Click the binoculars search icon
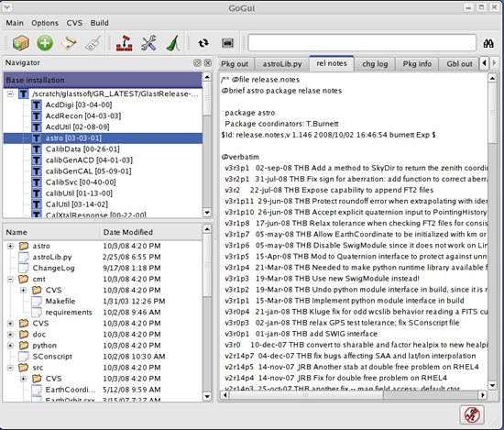Image resolution: width=504 pixels, height=430 pixels. point(488,43)
